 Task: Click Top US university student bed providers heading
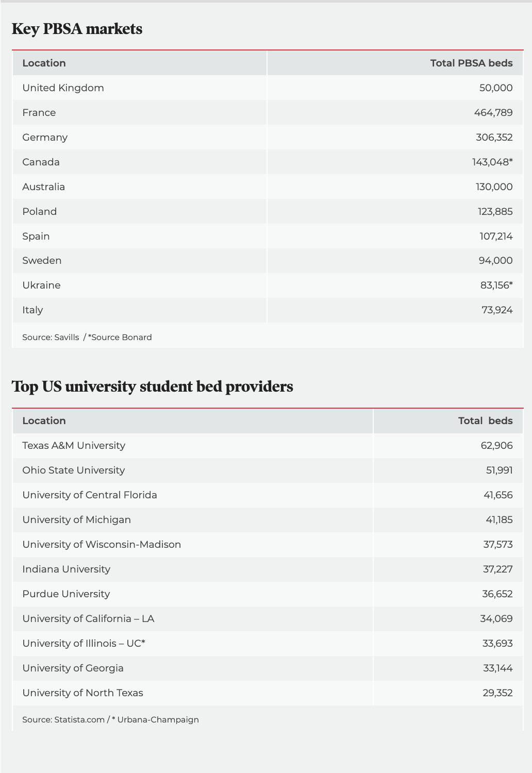pos(152,386)
